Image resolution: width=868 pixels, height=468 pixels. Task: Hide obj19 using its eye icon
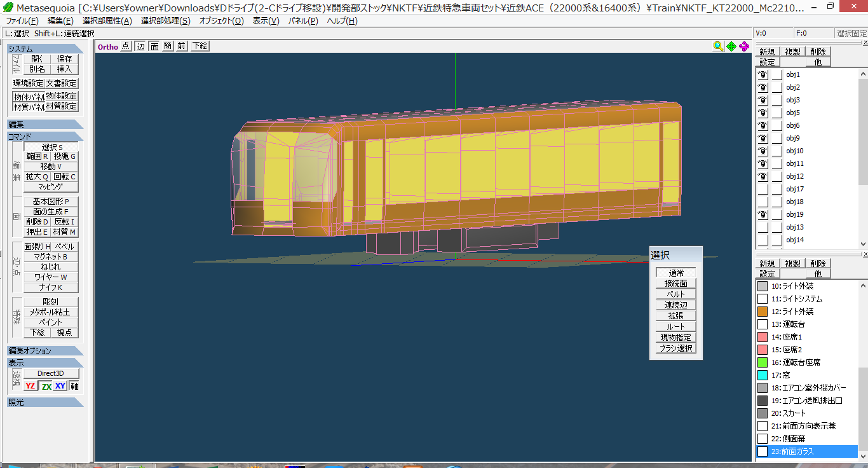pyautogui.click(x=763, y=214)
